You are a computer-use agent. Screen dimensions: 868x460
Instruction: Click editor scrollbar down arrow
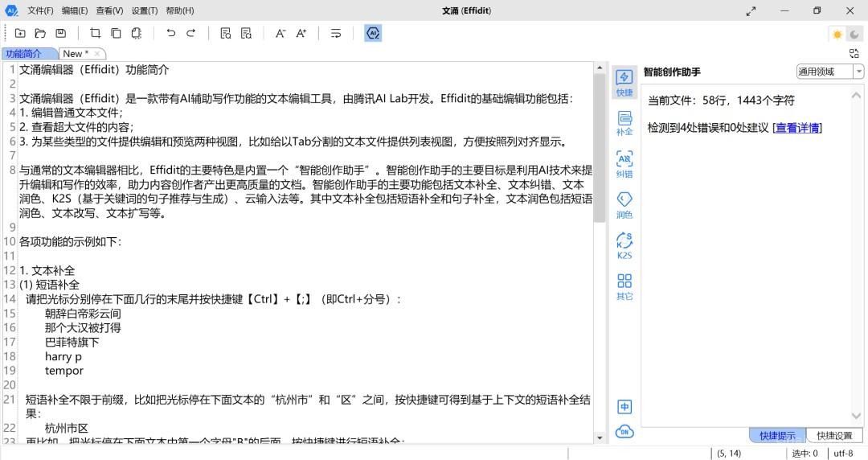600,437
